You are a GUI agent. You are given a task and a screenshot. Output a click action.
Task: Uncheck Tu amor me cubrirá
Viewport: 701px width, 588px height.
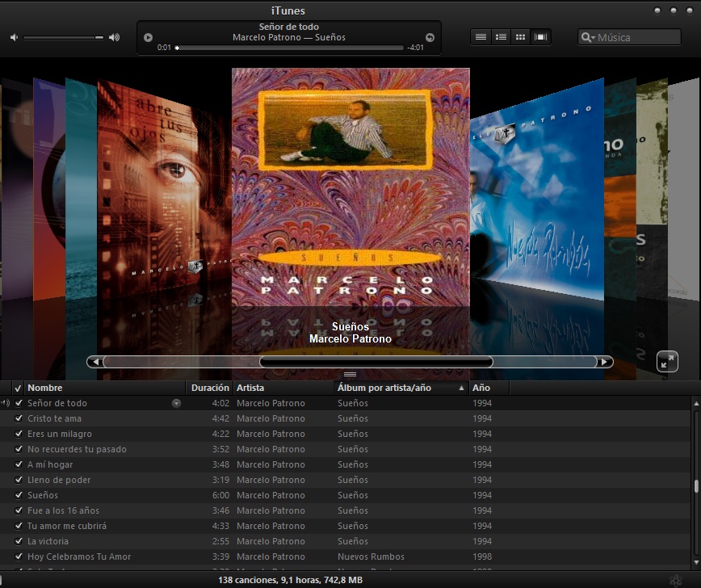(19, 526)
